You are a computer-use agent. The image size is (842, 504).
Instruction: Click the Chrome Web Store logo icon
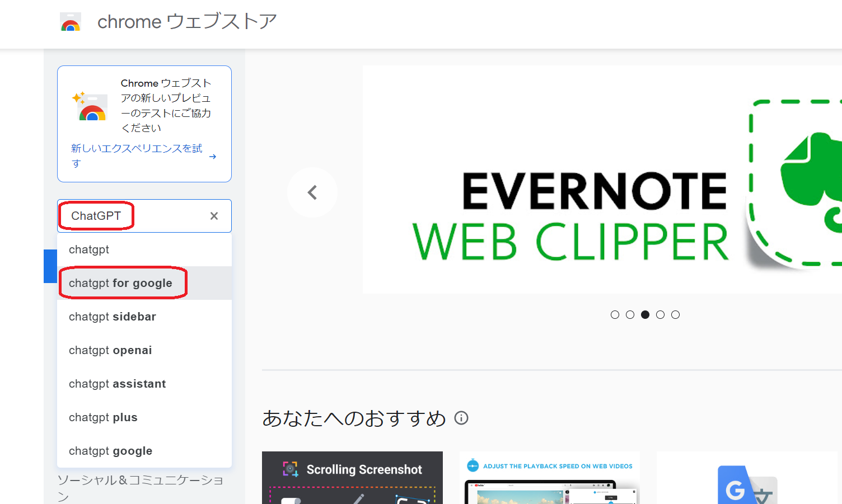coord(71,22)
